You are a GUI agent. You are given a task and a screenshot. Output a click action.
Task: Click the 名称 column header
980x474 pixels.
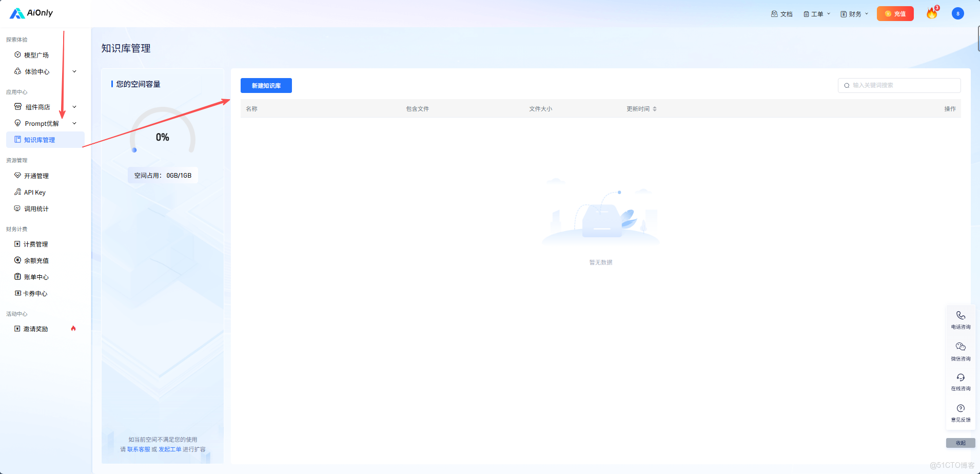point(251,109)
